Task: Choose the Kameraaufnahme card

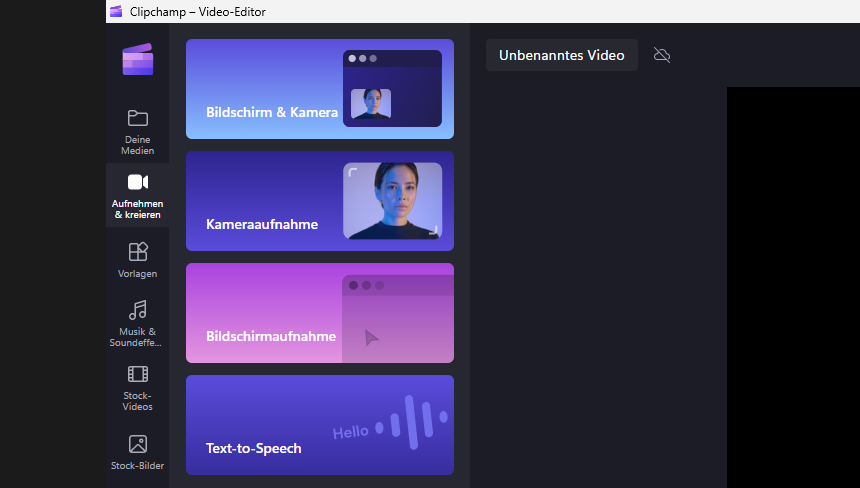Action: pyautogui.click(x=320, y=201)
